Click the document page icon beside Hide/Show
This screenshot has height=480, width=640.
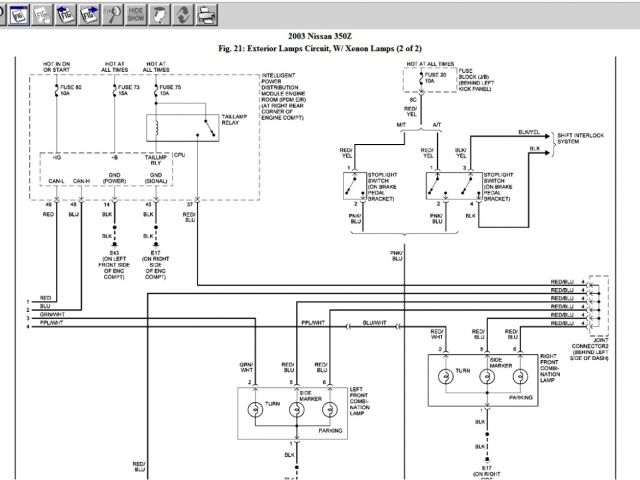pyautogui.click(x=160, y=15)
